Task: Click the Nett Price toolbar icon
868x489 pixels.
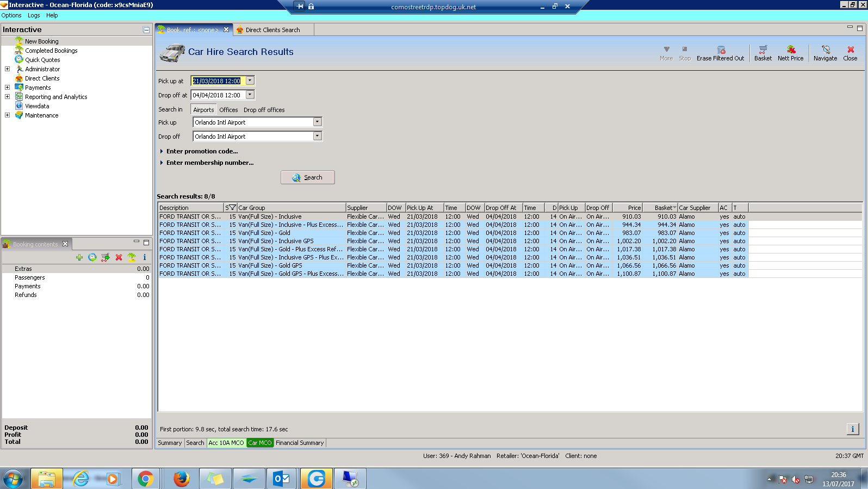Action: click(x=790, y=53)
